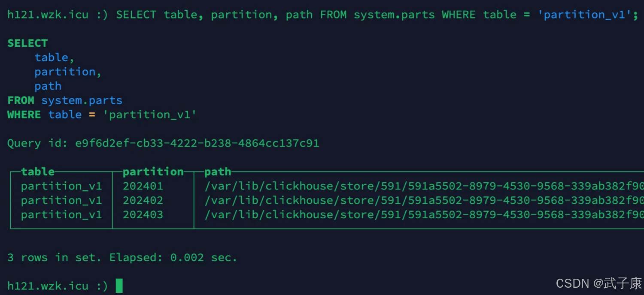Viewport: 644px width, 295px height.
Task: Click the Query id value text
Action: click(x=197, y=143)
